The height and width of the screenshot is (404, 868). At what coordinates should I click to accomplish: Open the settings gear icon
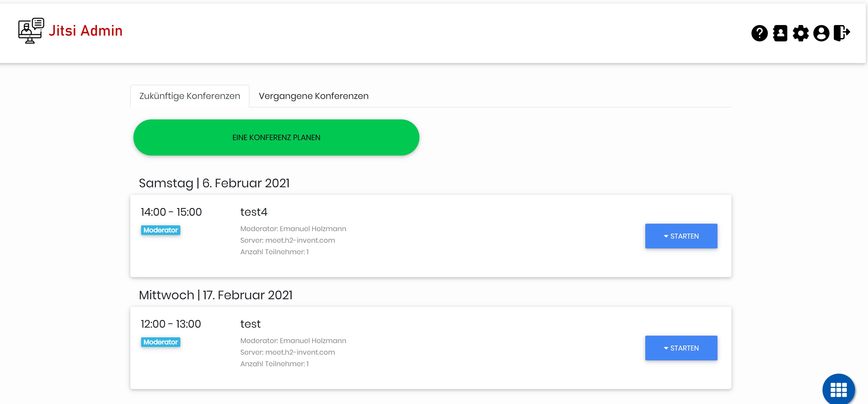(x=801, y=33)
